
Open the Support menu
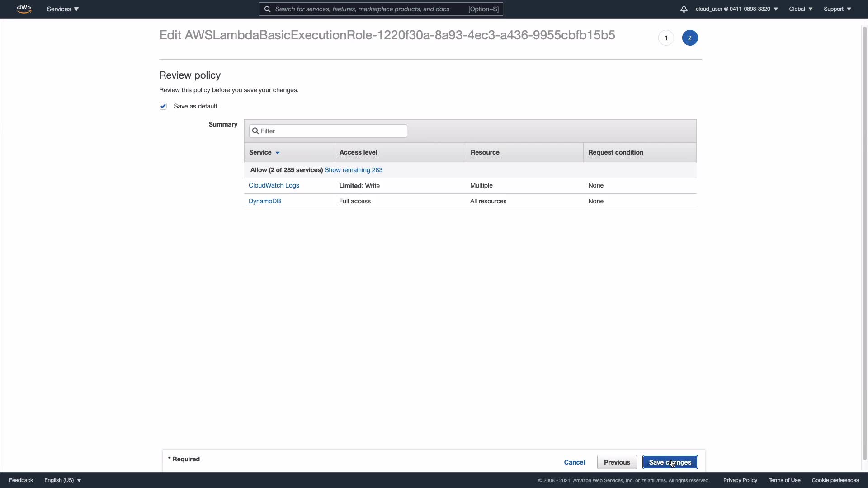click(837, 9)
